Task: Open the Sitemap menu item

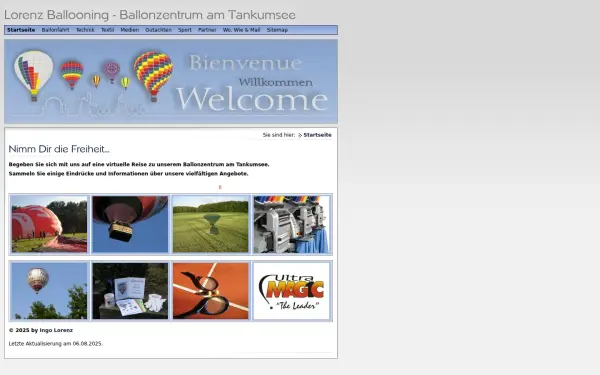Action: pyautogui.click(x=277, y=30)
